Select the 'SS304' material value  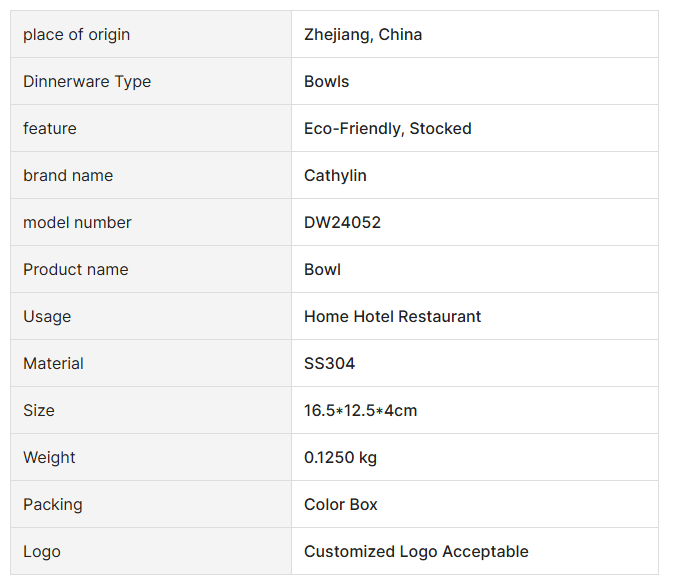click(x=330, y=364)
